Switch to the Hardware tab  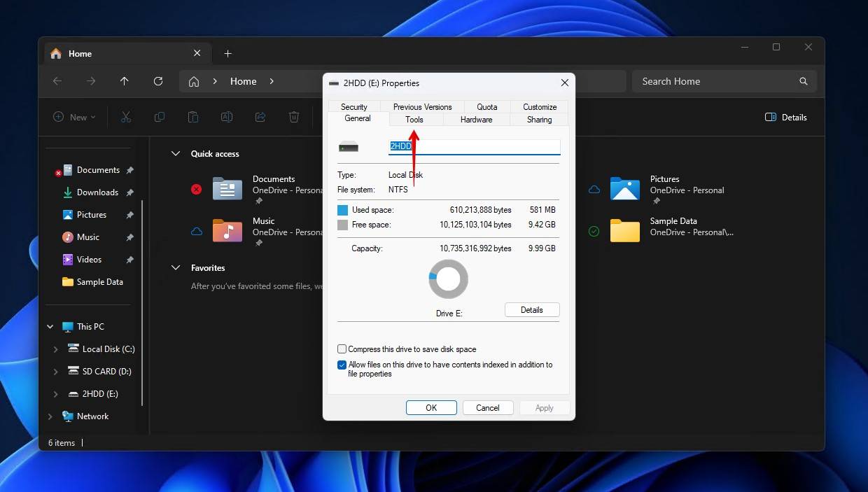click(476, 120)
